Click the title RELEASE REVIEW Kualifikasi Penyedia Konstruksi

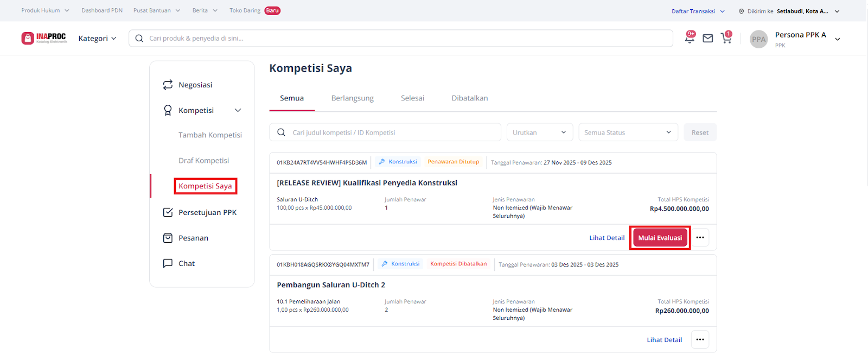(367, 183)
